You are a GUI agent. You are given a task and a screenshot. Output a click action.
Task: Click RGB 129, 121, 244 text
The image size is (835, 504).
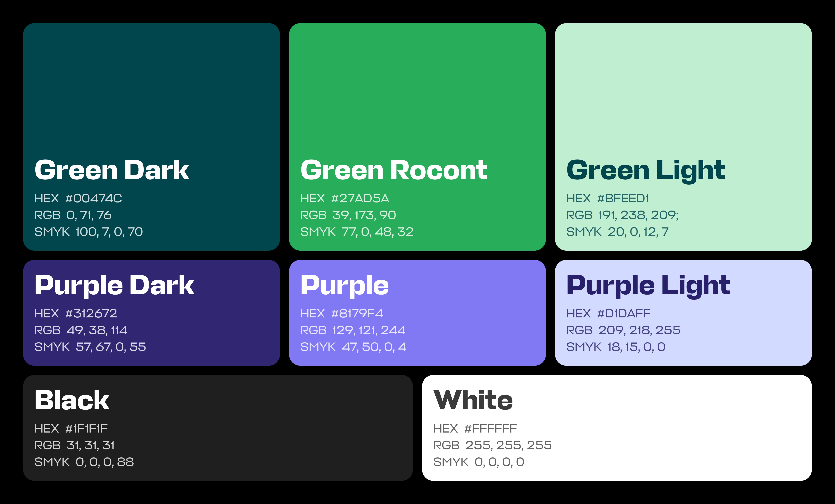[352, 330]
